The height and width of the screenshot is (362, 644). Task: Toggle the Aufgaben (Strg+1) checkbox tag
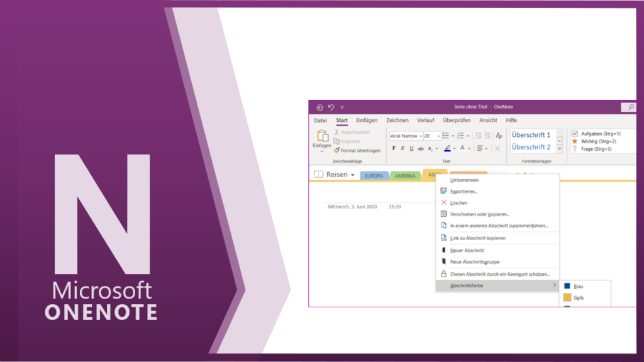click(x=574, y=133)
